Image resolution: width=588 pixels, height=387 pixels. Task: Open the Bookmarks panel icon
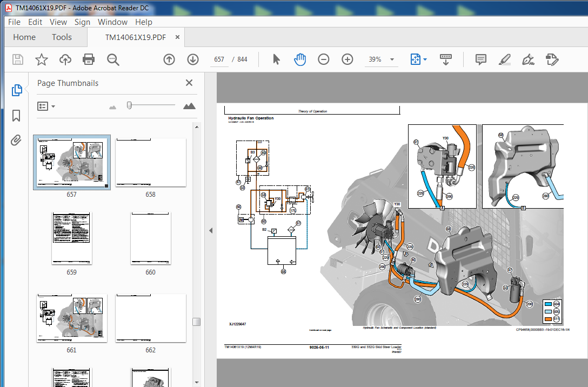[x=16, y=116]
